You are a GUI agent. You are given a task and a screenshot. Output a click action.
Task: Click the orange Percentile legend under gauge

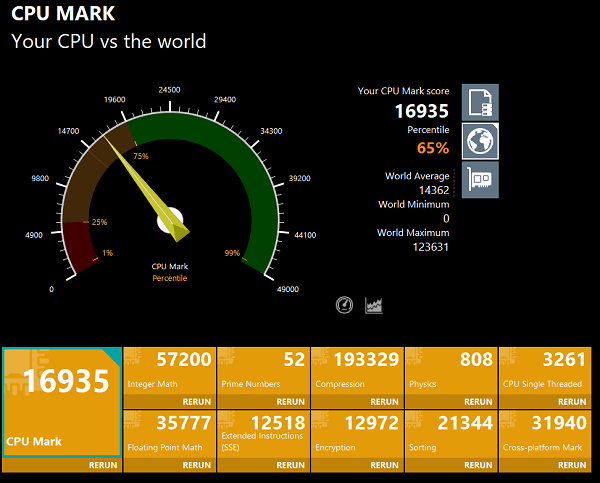tap(170, 278)
